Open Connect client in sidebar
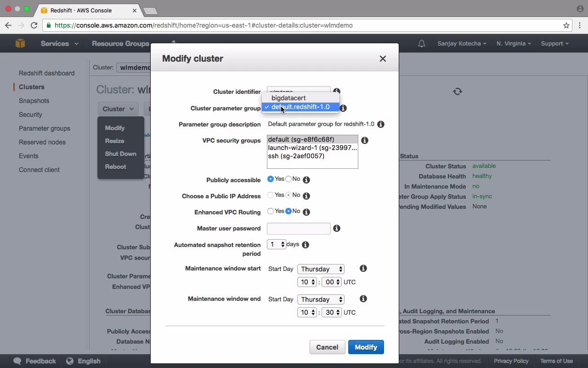The image size is (588, 368). pyautogui.click(x=39, y=170)
